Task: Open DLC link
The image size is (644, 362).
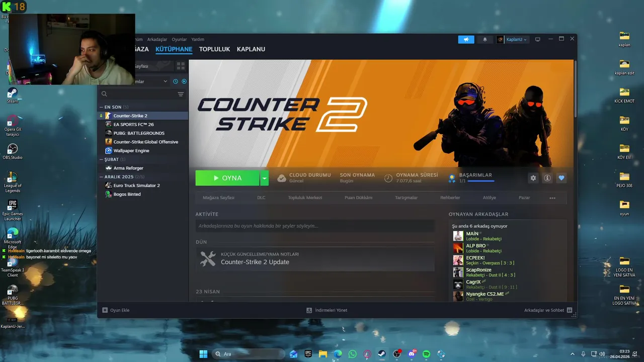Action: [x=261, y=198]
